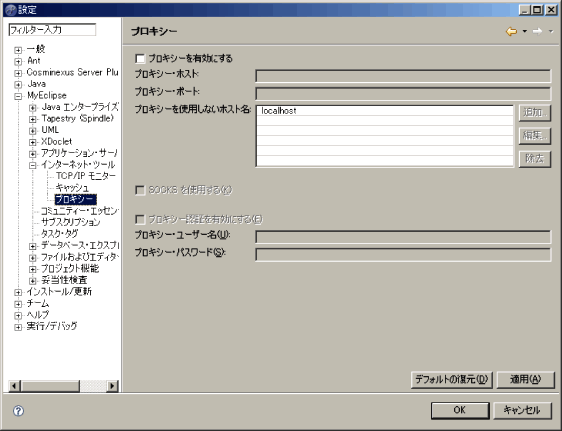Collapse the MyEclipse tree node

pyautogui.click(x=18, y=96)
